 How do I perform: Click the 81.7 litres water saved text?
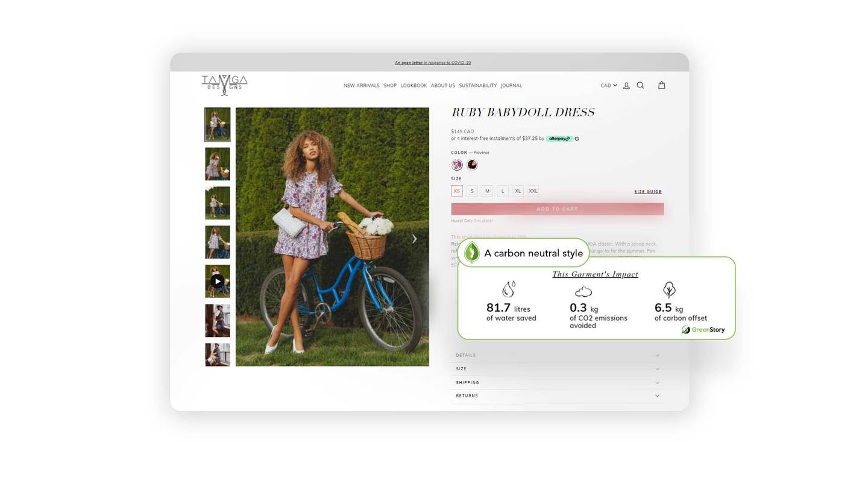[x=511, y=312]
